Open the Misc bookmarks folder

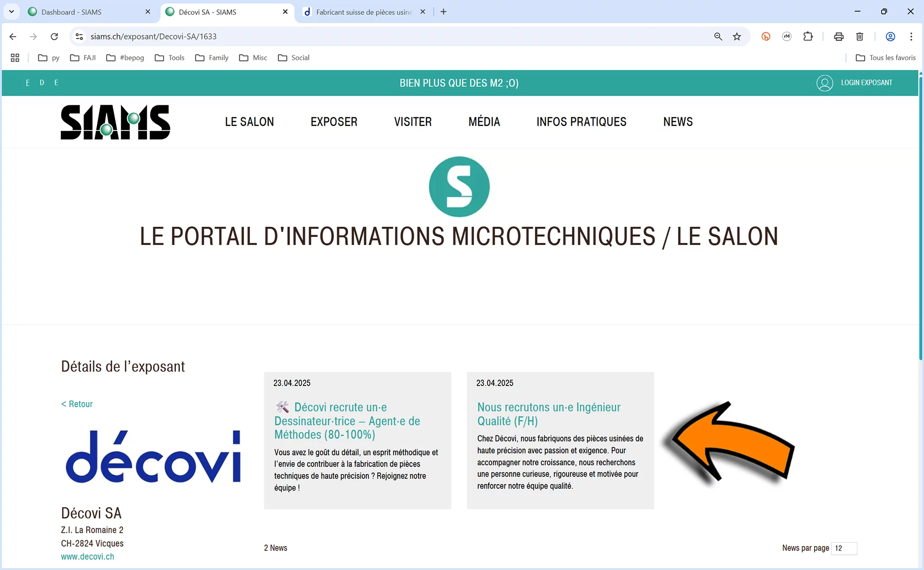(x=253, y=58)
